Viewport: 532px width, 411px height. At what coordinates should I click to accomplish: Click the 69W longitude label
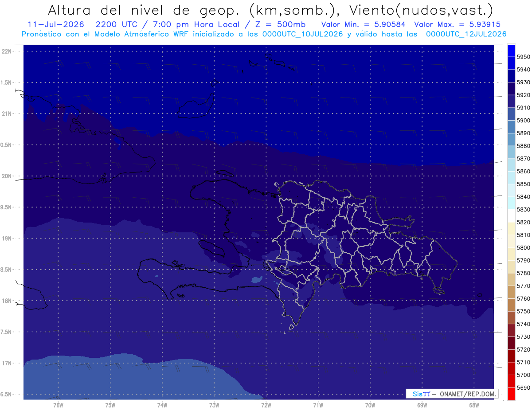(x=422, y=405)
